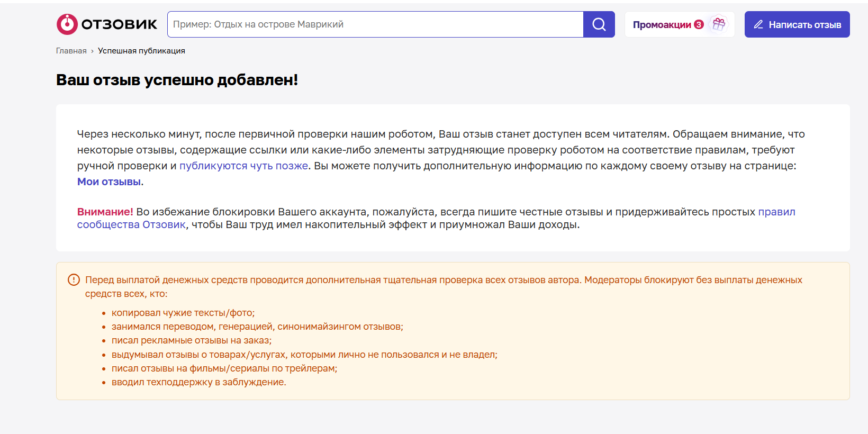The height and width of the screenshot is (434, 868).
Task: Click the heading "Ваш отзыв успешно добавлен!"
Action: (177, 80)
